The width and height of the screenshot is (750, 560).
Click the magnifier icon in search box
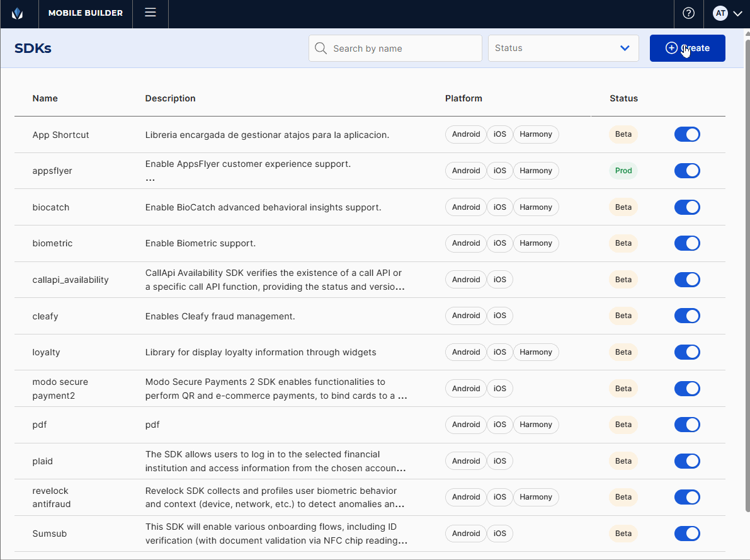(321, 49)
